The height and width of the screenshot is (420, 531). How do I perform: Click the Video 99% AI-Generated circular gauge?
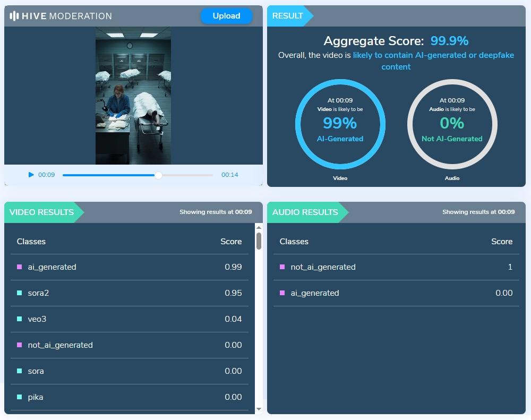pos(340,124)
